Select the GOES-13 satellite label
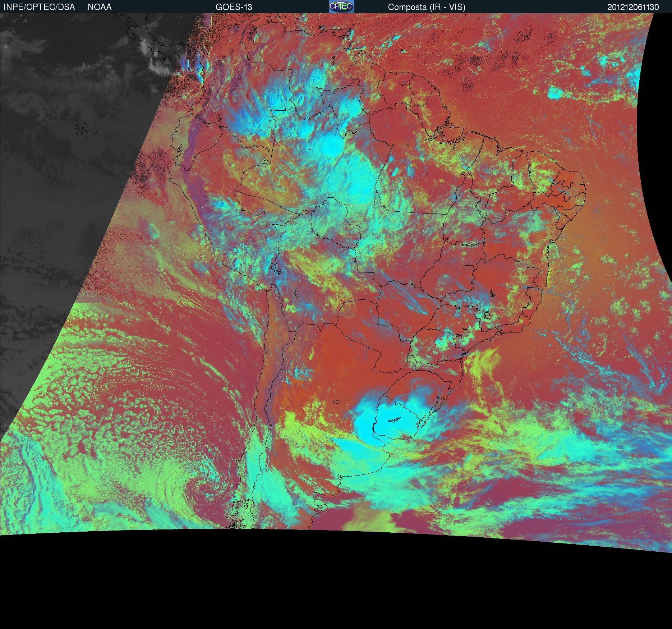 point(234,7)
